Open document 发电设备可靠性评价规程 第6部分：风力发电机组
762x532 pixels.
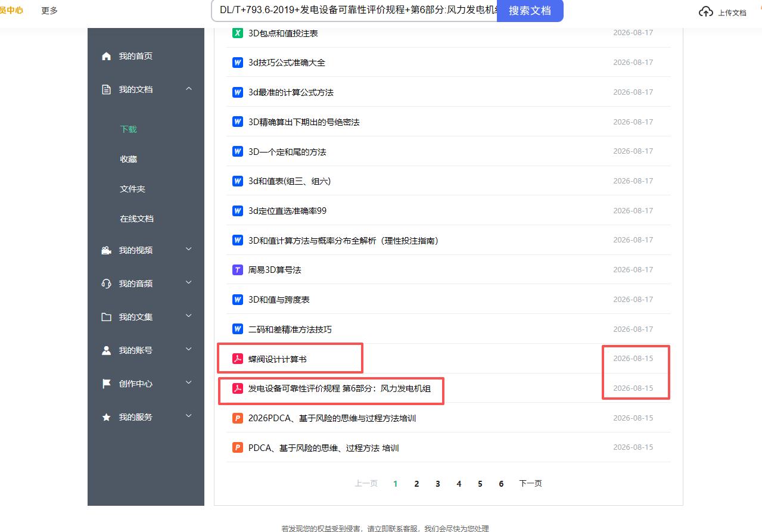pos(340,388)
